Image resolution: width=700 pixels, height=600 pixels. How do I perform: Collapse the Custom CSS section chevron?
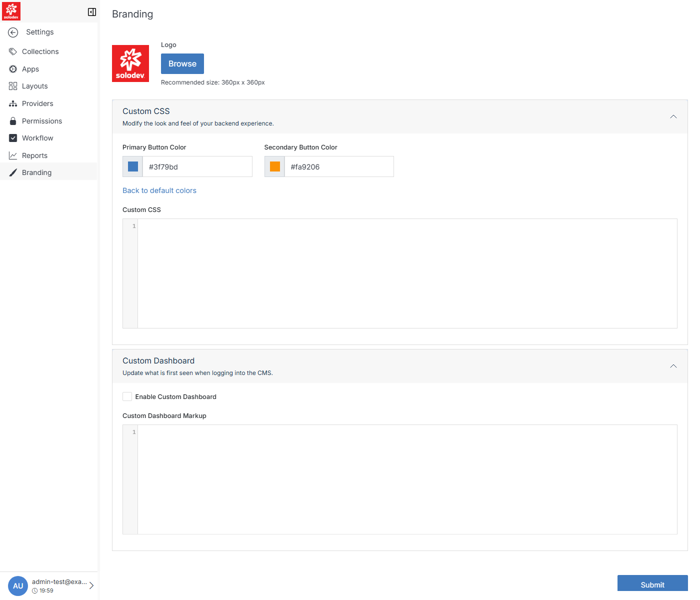673,116
